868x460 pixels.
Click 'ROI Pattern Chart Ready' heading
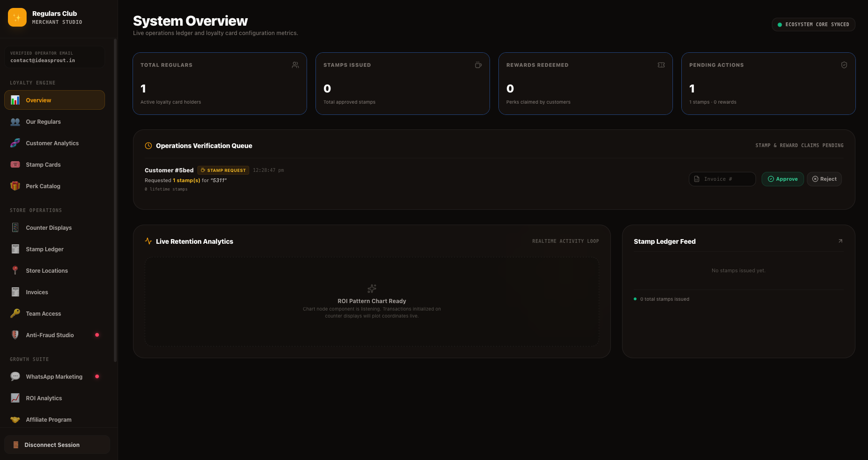point(372,301)
